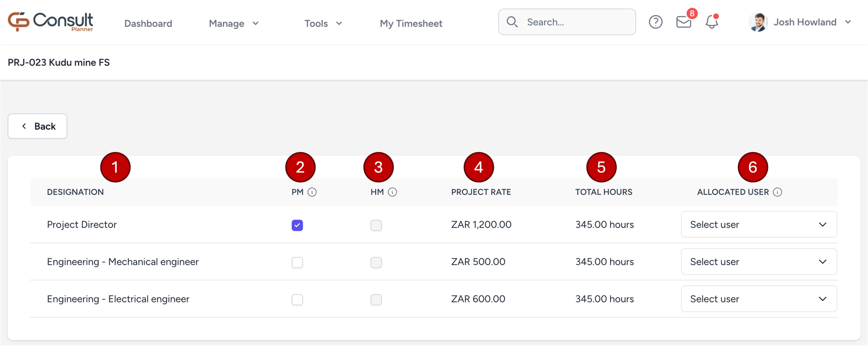This screenshot has height=346, width=868.
Task: Click the Search input field
Action: click(573, 22)
